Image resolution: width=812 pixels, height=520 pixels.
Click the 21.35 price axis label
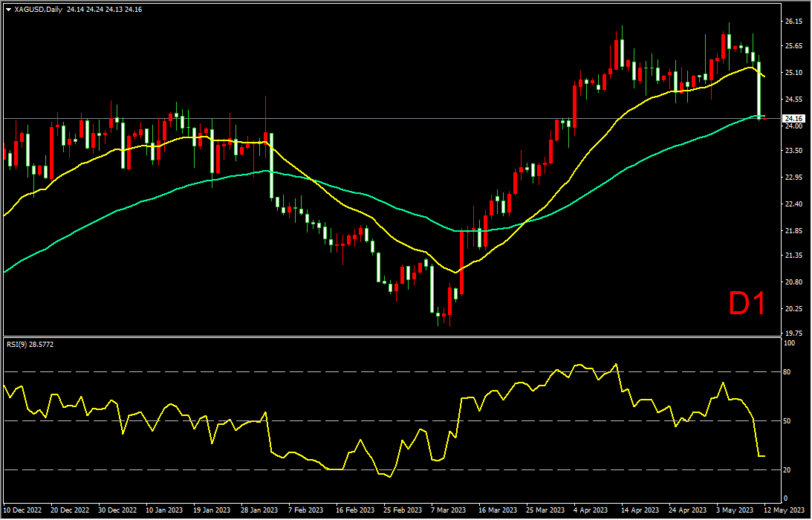pos(794,256)
